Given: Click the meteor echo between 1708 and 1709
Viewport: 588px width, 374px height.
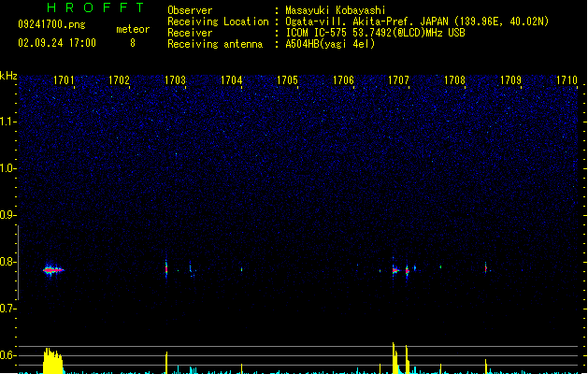Looking at the screenshot, I should pyautogui.click(x=485, y=267).
